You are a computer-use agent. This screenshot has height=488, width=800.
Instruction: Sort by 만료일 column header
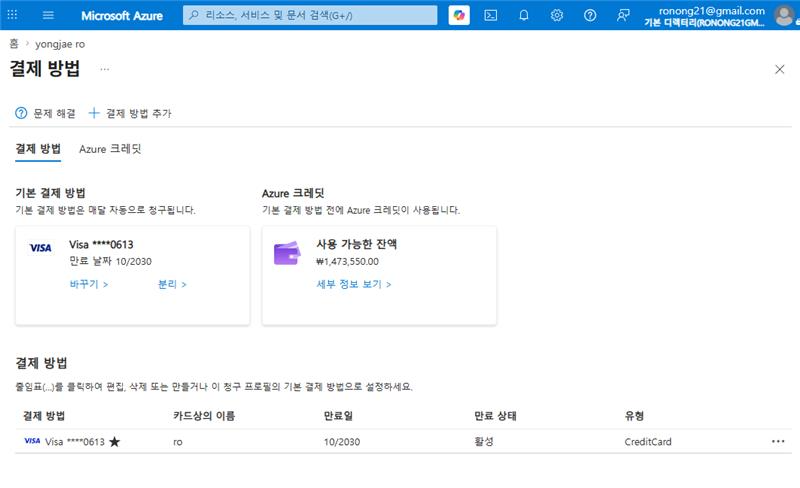point(338,416)
